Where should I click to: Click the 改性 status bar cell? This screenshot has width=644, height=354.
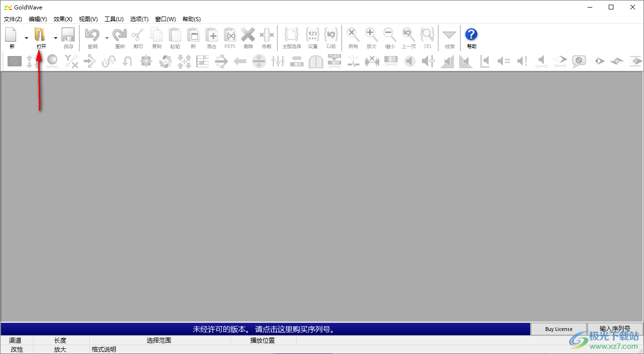[17, 349]
